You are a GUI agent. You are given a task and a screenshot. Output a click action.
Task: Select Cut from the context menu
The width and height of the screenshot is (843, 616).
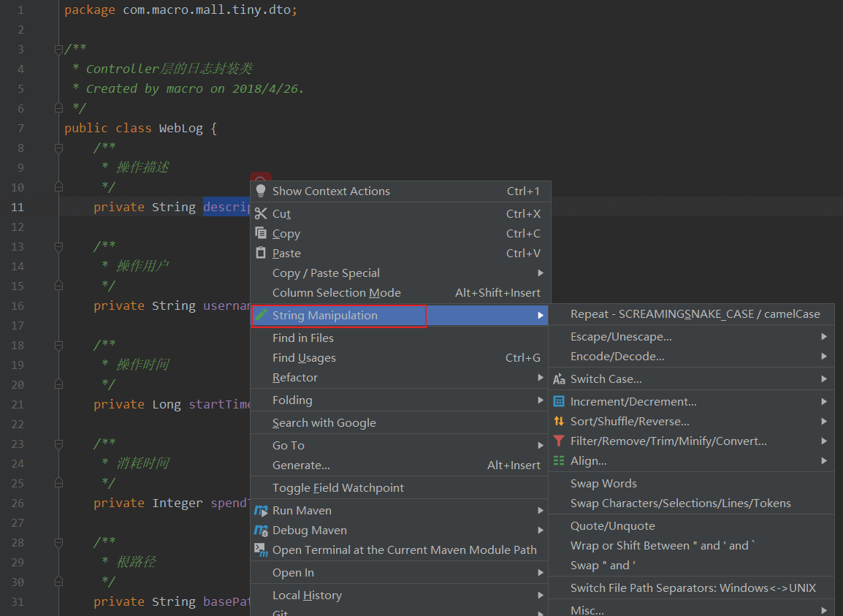pyautogui.click(x=400, y=213)
